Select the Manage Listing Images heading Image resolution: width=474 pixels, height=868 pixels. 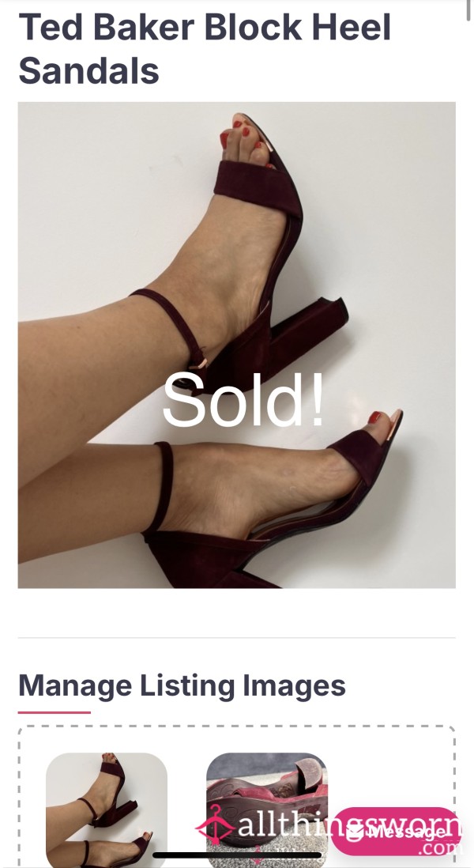[182, 685]
